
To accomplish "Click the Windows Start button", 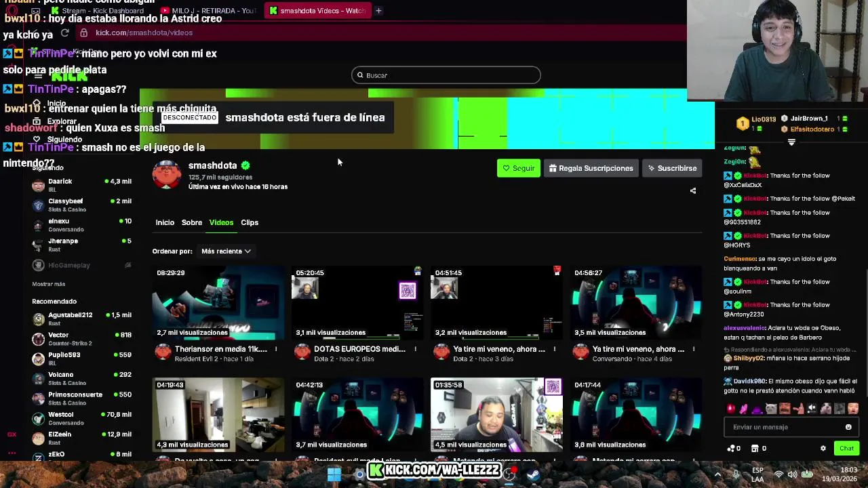I will click(x=334, y=475).
